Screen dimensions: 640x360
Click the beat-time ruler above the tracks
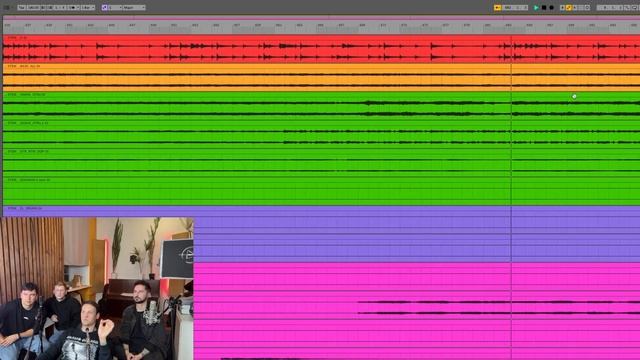[x=321, y=27]
